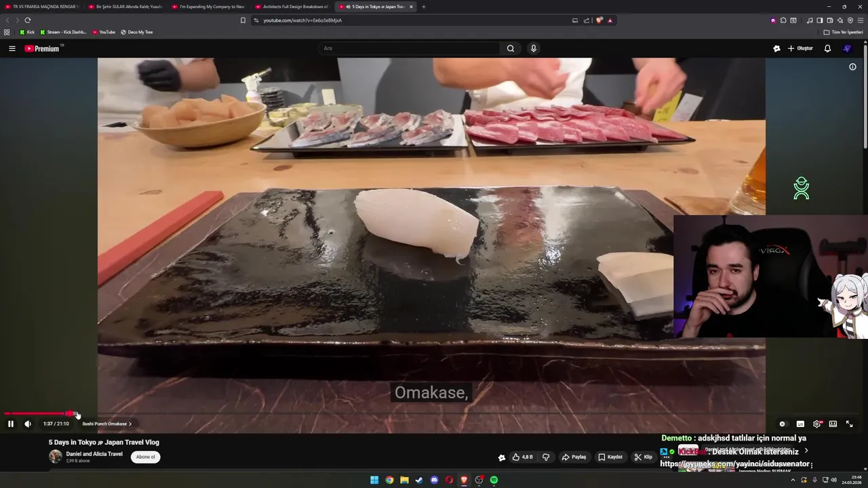This screenshot has width=868, height=488.
Task: Go to YouTube Premium home logo
Action: coord(43,48)
